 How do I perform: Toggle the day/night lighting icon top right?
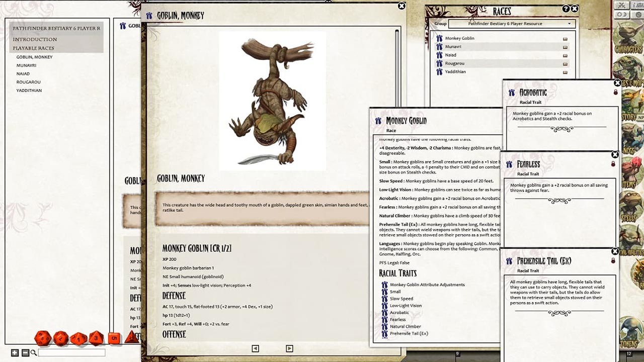622,16
